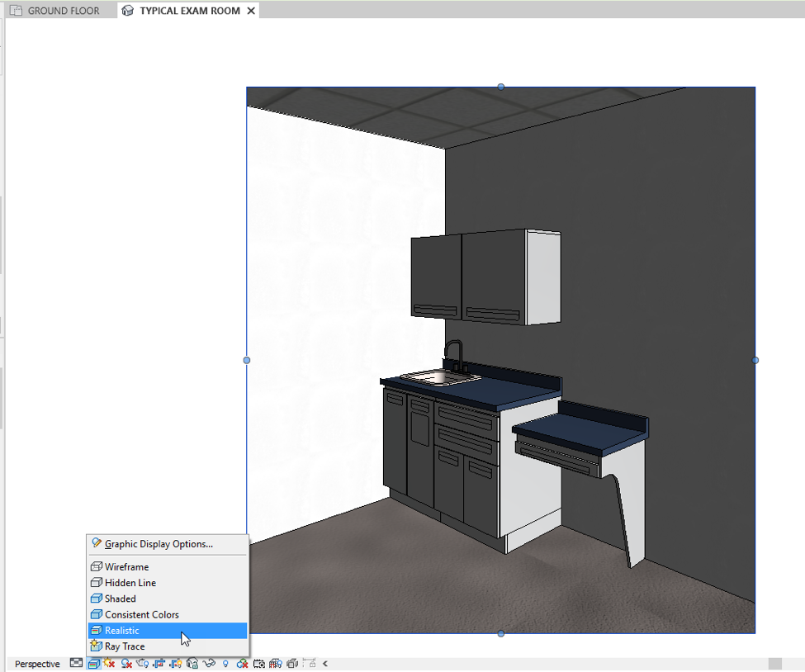
Task: Select the Realistic visual style
Action: [x=168, y=631]
